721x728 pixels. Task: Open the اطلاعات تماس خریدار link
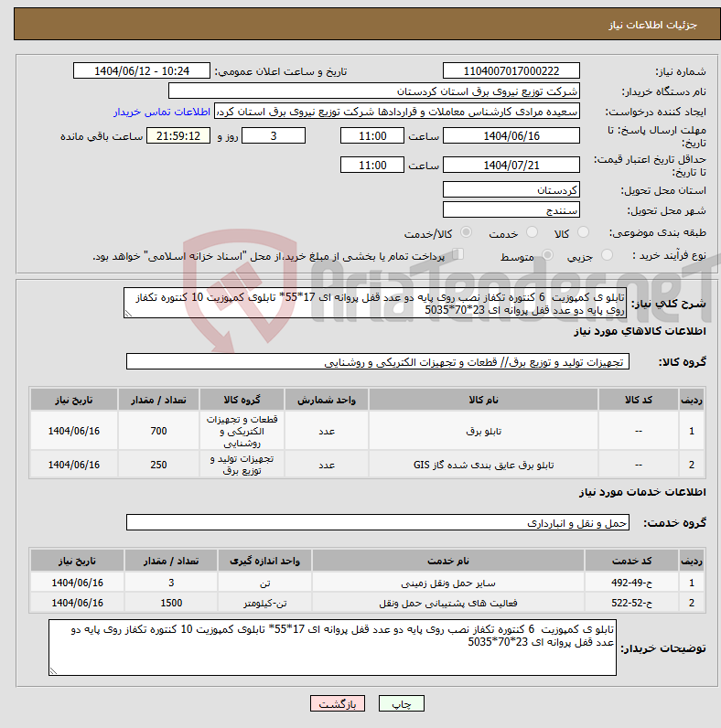click(162, 112)
